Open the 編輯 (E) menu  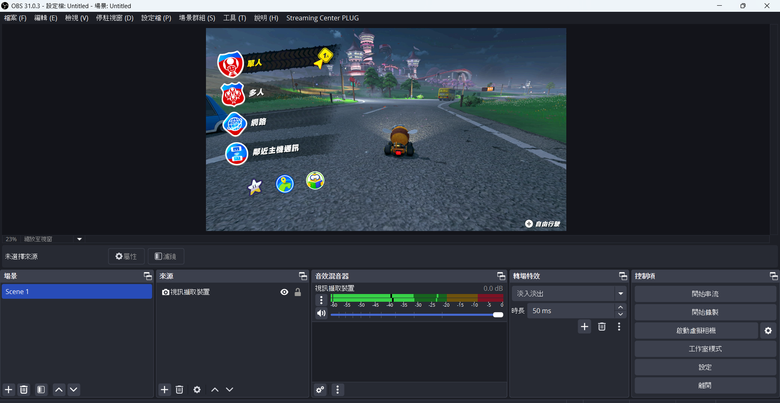[46, 18]
